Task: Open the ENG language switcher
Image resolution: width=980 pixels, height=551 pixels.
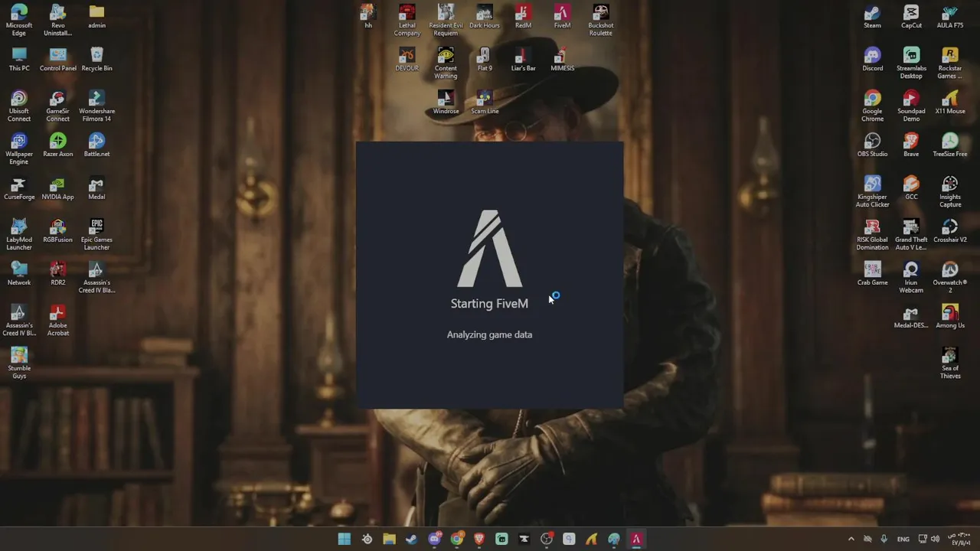Action: [x=903, y=539]
